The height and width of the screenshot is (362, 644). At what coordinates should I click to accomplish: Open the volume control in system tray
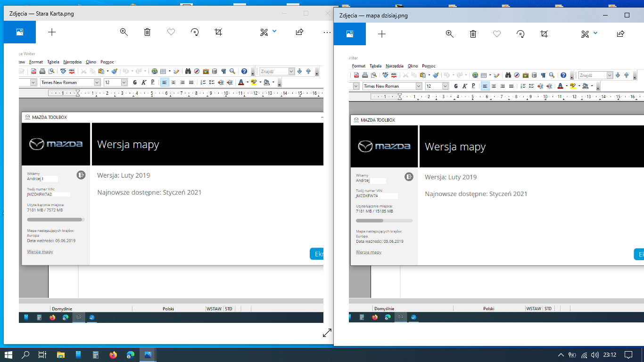[594, 355]
